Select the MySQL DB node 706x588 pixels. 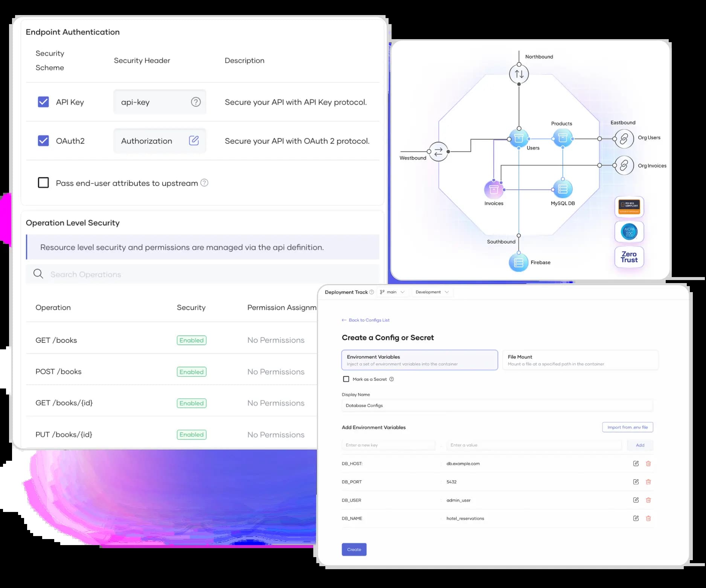[x=563, y=189]
